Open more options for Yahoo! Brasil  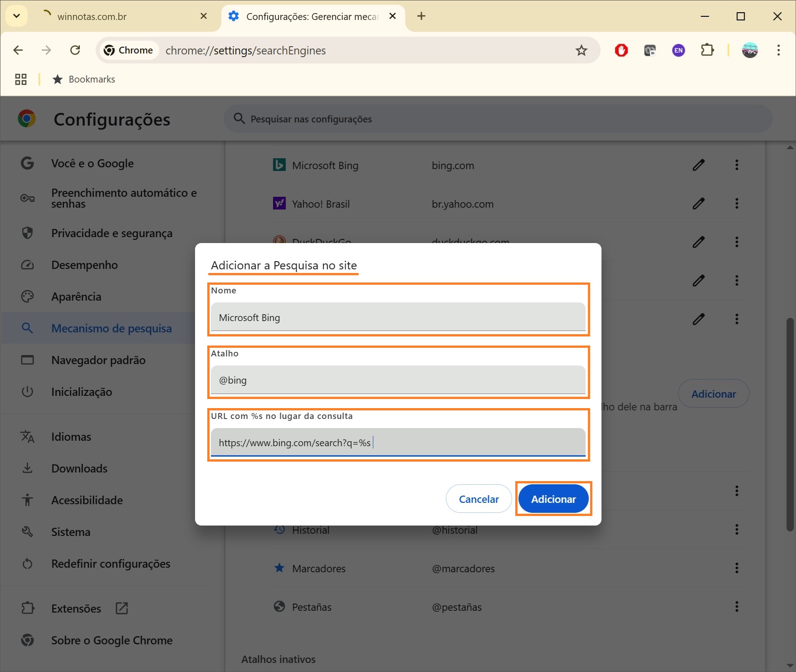[737, 204]
